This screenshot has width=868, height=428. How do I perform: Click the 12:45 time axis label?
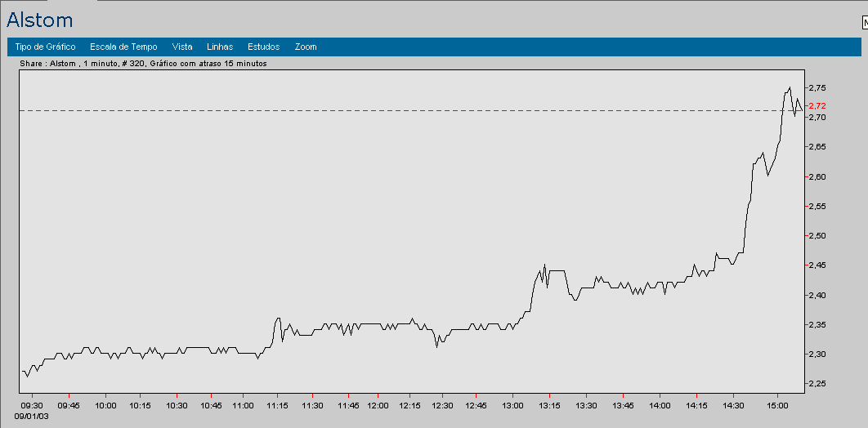pos(477,405)
